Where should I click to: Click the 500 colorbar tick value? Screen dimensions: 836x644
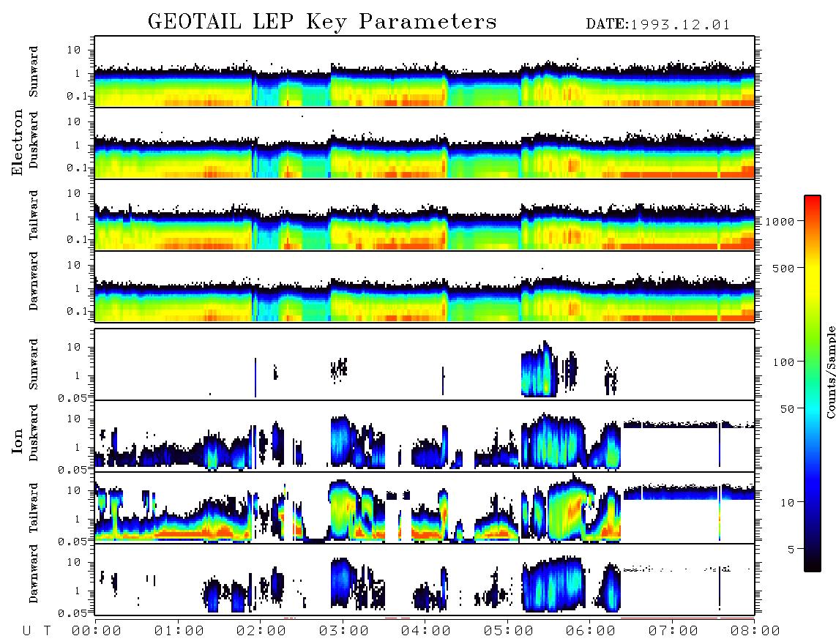tap(784, 269)
